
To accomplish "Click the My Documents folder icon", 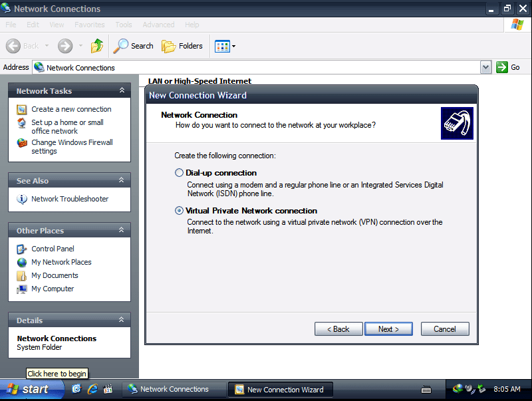I will coord(22,276).
